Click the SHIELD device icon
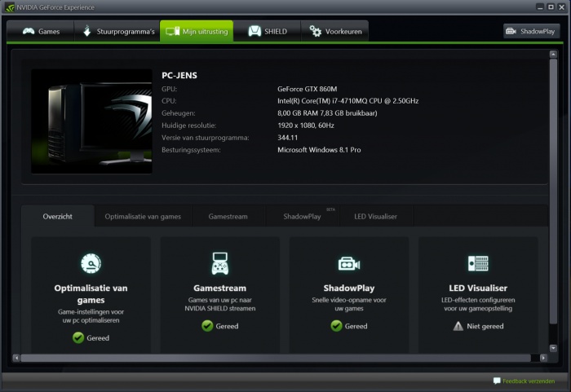Screen dimensions: 571x392 (255, 31)
